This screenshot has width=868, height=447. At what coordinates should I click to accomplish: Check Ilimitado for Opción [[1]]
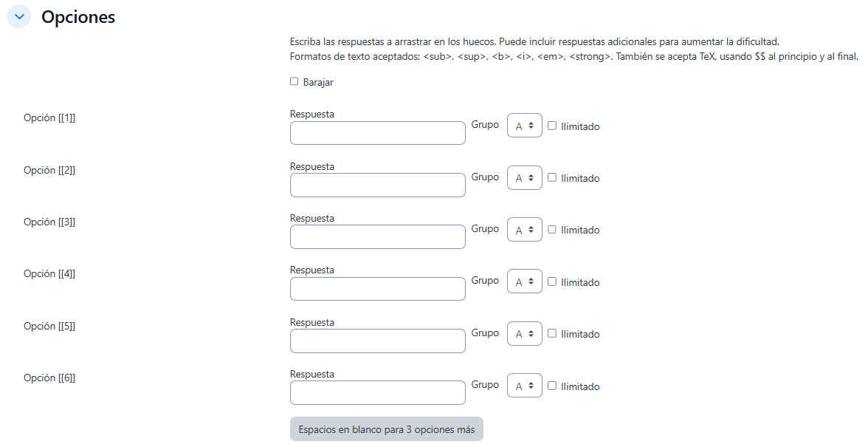click(552, 126)
